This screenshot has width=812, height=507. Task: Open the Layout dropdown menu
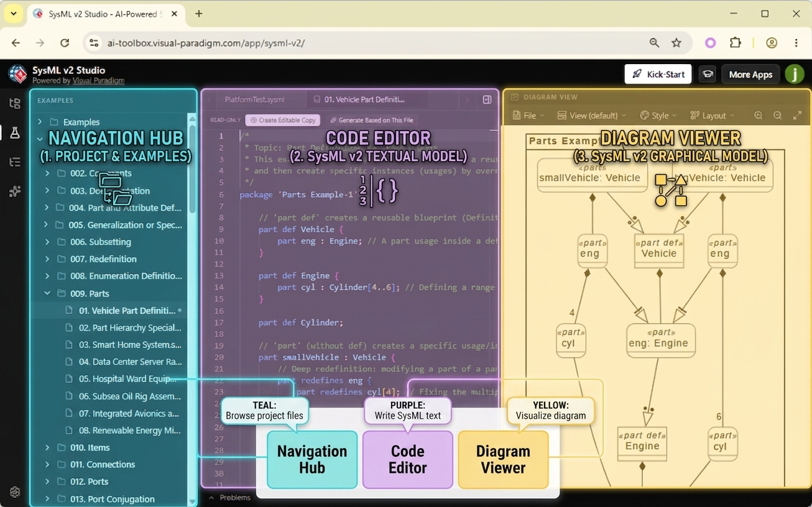tap(713, 116)
